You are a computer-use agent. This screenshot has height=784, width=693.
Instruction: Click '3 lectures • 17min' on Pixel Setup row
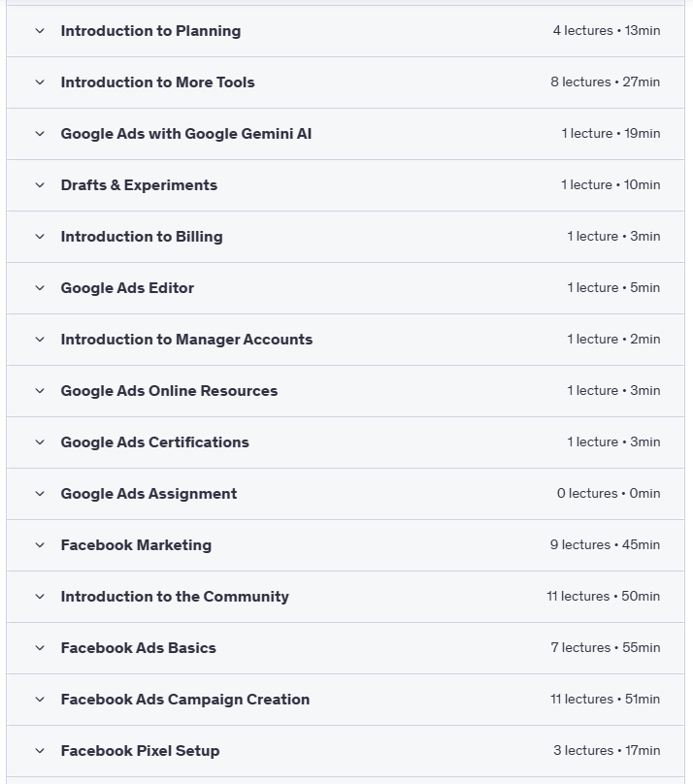[607, 751]
